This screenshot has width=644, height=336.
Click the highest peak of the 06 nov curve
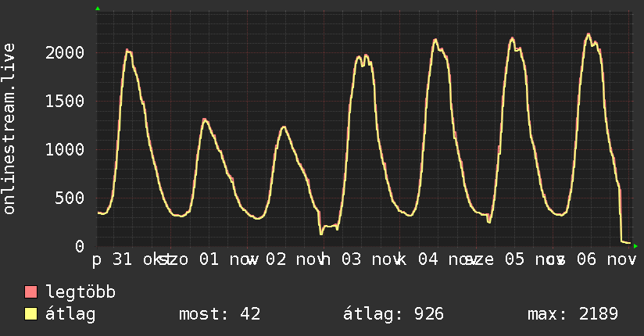(x=589, y=34)
